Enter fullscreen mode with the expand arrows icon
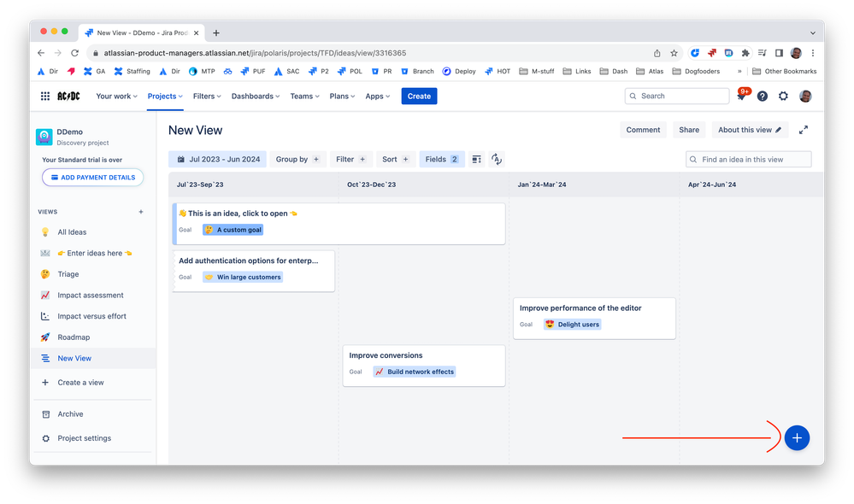 (804, 130)
